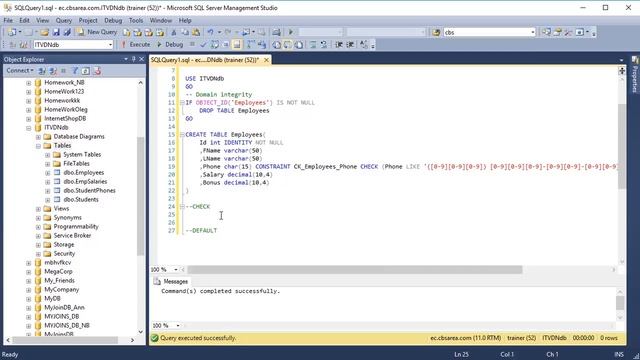Open the Query menu
This screenshot has width=640, height=360.
(64, 20)
